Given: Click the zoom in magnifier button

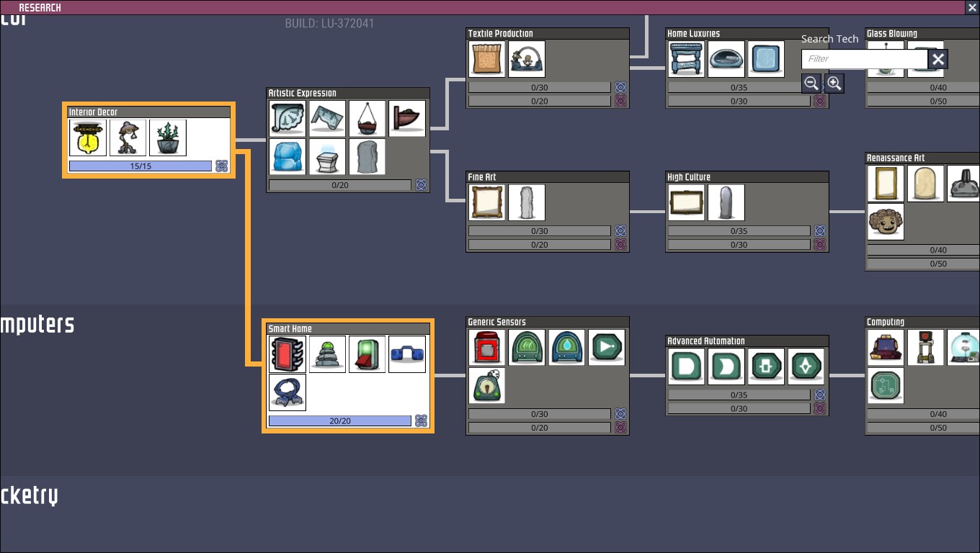Looking at the screenshot, I should point(834,83).
